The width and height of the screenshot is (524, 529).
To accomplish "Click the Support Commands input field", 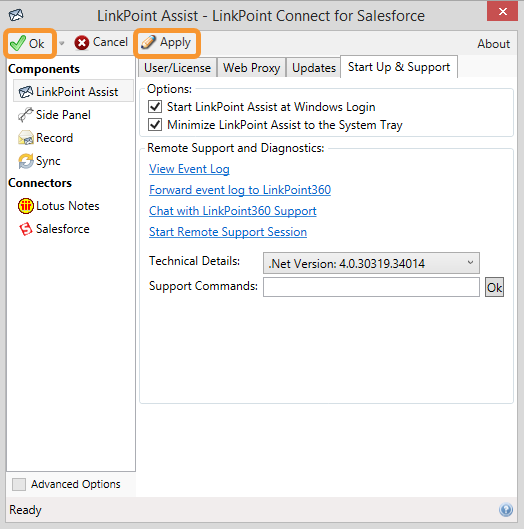I will pos(371,287).
